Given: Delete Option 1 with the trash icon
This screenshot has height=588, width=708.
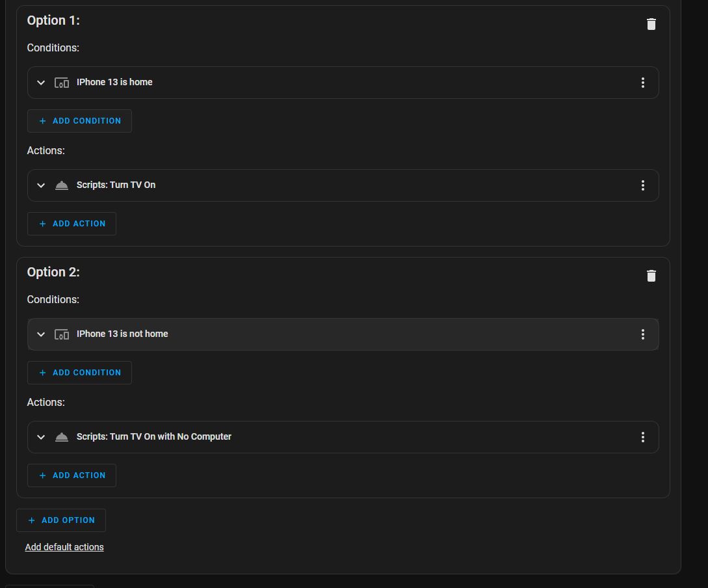Looking at the screenshot, I should 651,24.
